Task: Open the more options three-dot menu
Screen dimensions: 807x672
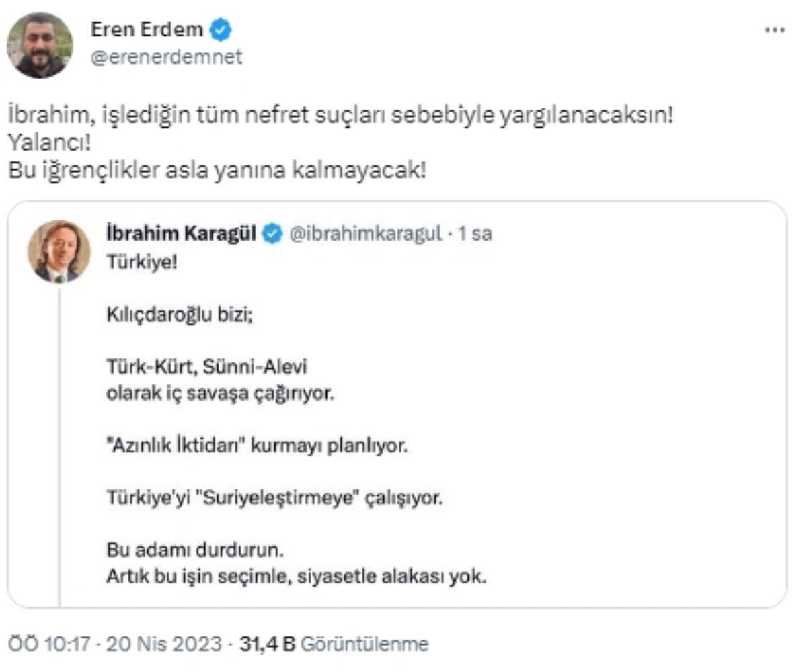Action: click(x=775, y=30)
